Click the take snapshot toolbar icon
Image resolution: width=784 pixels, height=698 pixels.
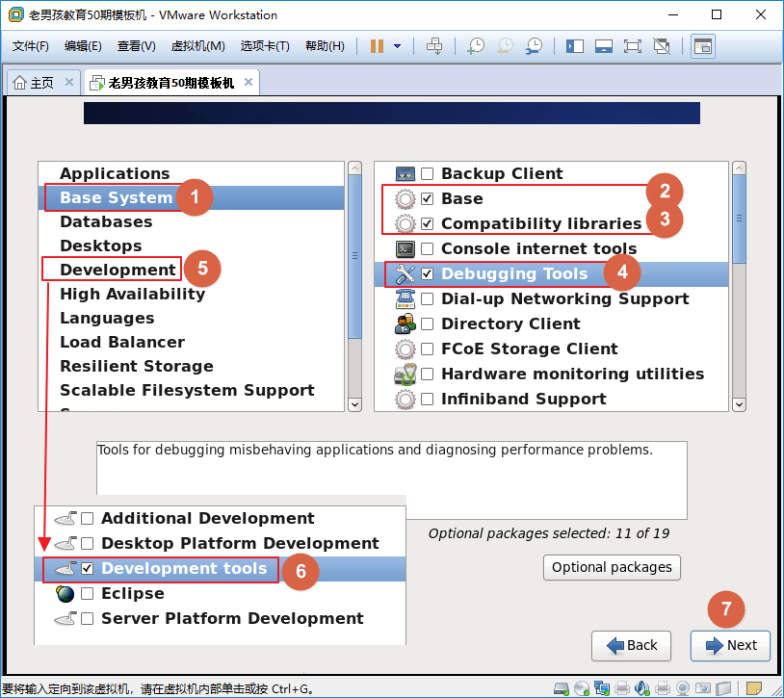tap(475, 46)
